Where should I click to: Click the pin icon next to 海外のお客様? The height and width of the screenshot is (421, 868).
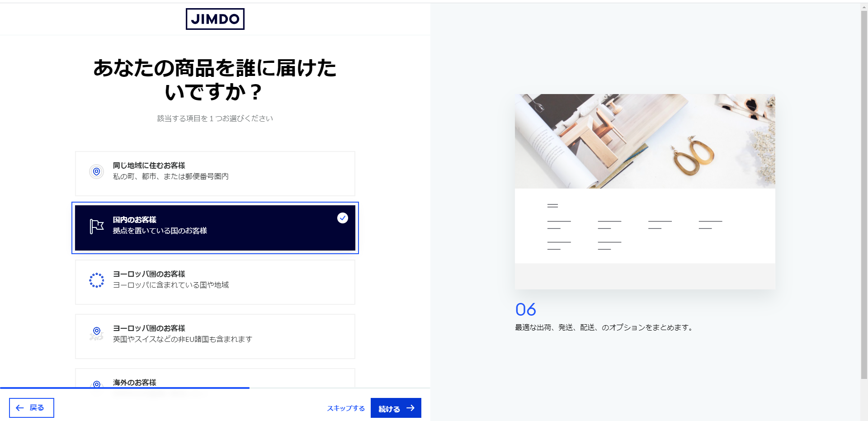97,384
